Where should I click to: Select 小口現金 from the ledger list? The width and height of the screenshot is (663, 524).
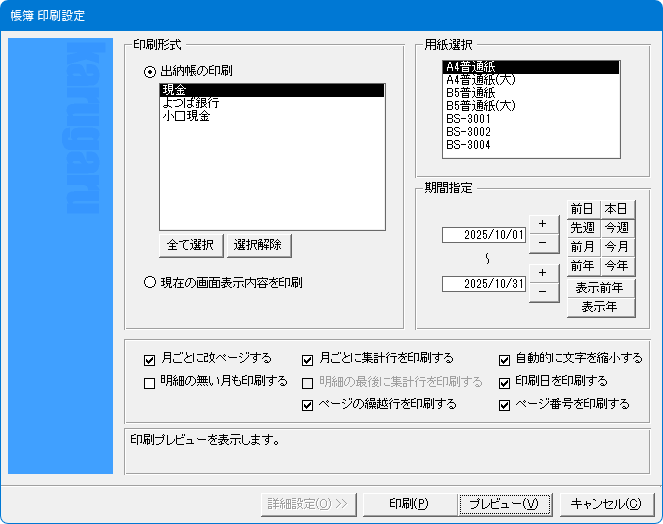point(186,116)
